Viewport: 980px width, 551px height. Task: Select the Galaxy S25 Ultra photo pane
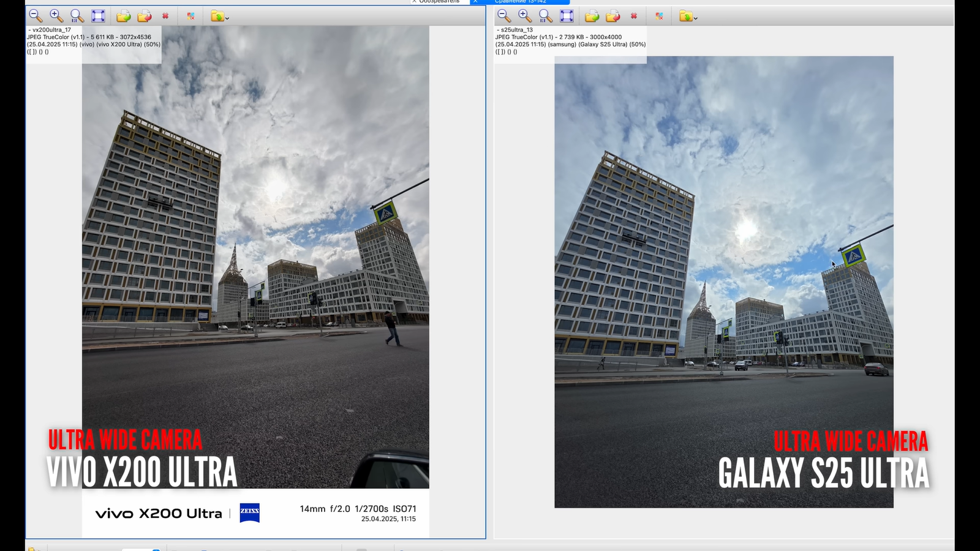(x=723, y=282)
